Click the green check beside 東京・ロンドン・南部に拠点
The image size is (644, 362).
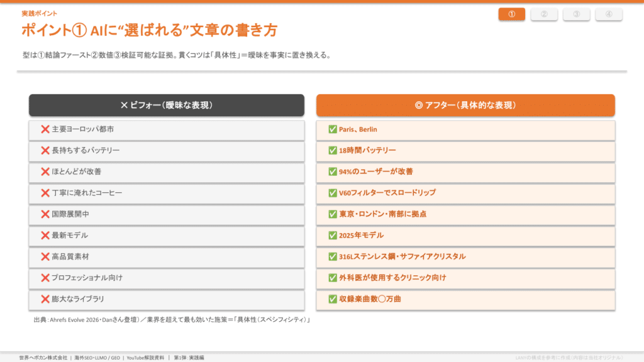(333, 214)
